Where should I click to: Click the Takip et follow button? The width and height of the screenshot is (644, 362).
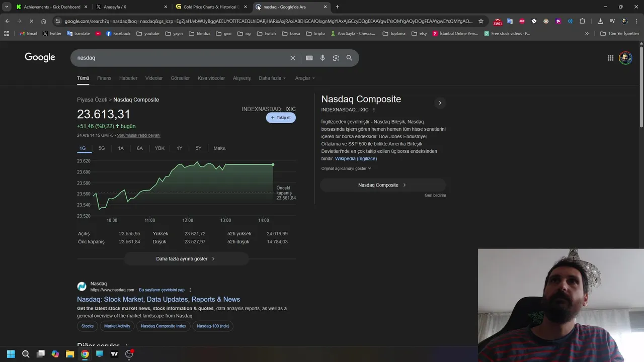(x=281, y=118)
